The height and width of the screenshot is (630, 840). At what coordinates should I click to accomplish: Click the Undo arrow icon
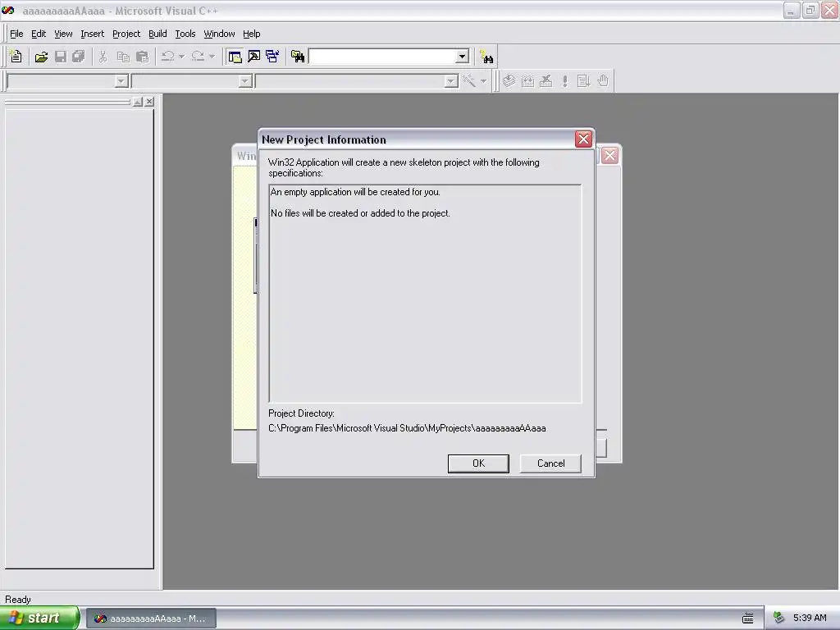coord(167,57)
